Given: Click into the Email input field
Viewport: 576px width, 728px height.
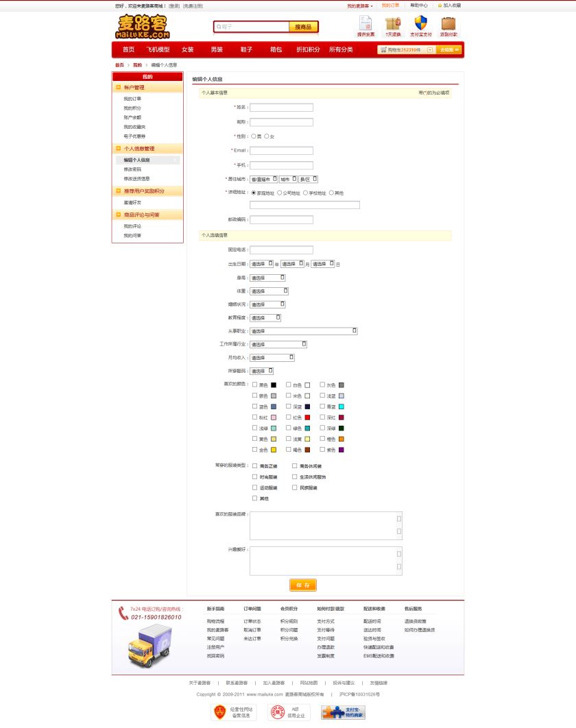Looking at the screenshot, I should (x=282, y=150).
